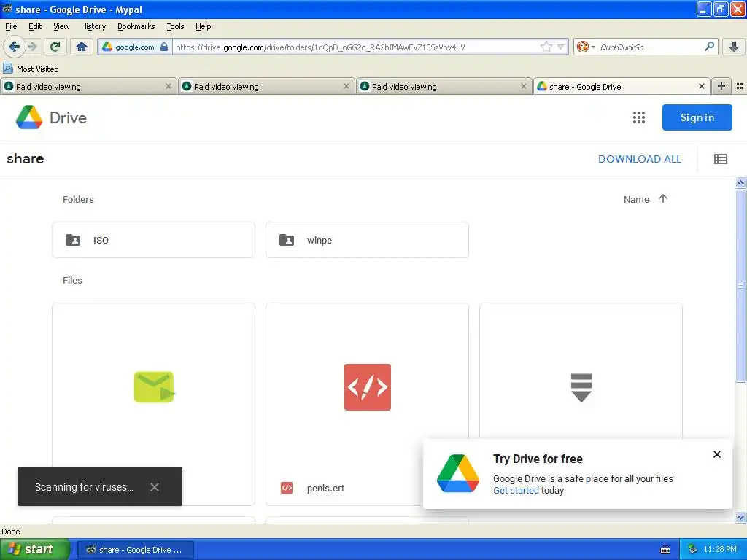Open the History menu

tap(93, 26)
